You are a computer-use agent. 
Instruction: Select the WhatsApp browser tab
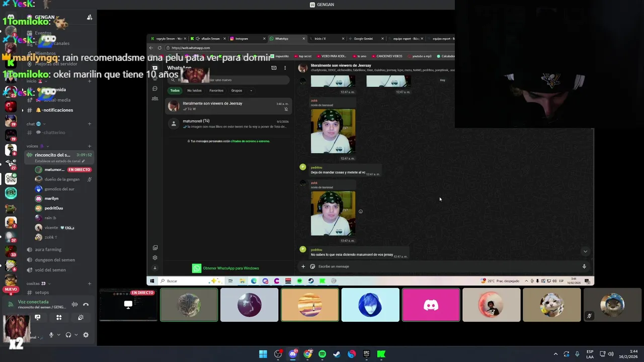pos(287,39)
